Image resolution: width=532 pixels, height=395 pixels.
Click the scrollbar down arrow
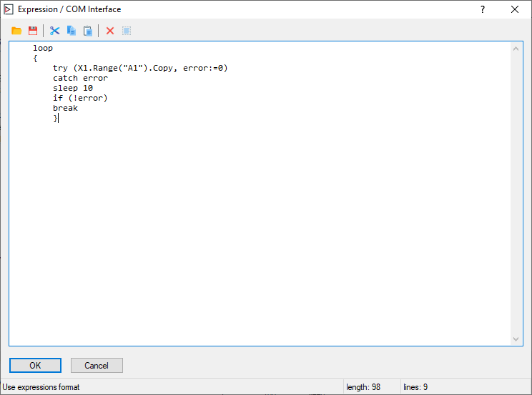[x=516, y=339]
